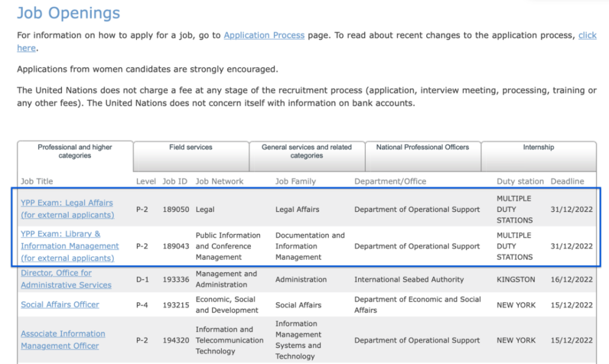The width and height of the screenshot is (609, 364).
Task: Click the Deadline column header
Action: 567,181
